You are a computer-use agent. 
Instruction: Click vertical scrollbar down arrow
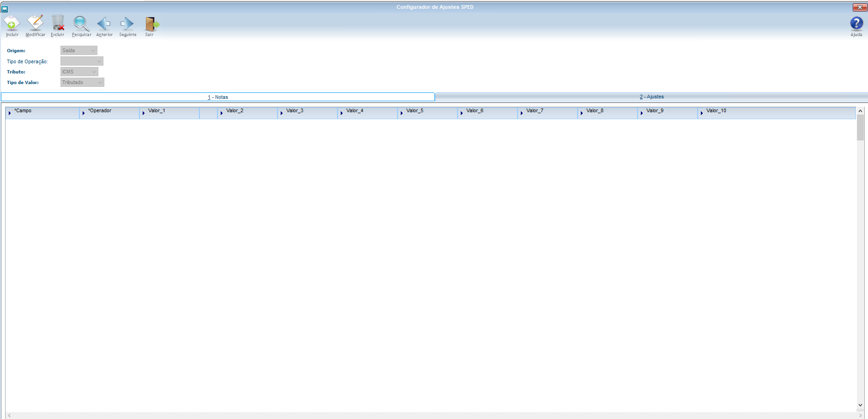point(860,405)
